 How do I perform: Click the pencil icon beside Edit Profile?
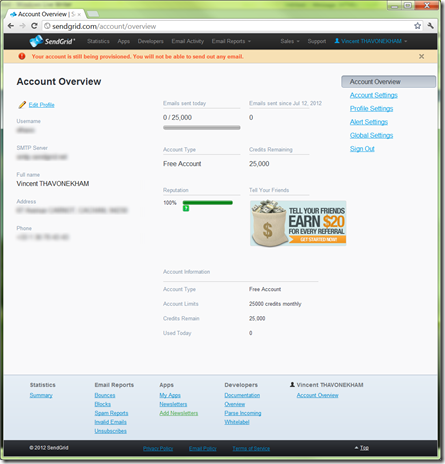(x=22, y=105)
